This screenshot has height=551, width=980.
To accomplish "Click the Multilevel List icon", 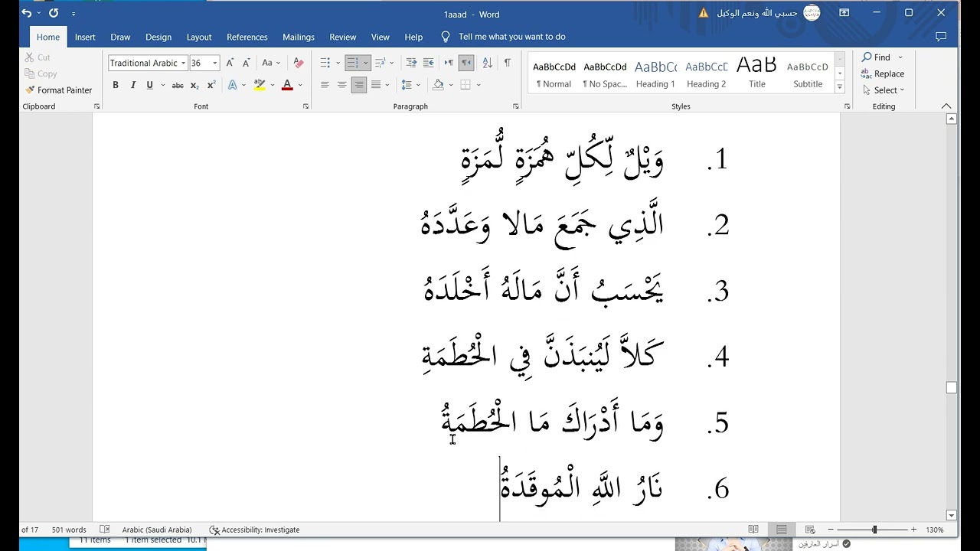I will coord(381,63).
